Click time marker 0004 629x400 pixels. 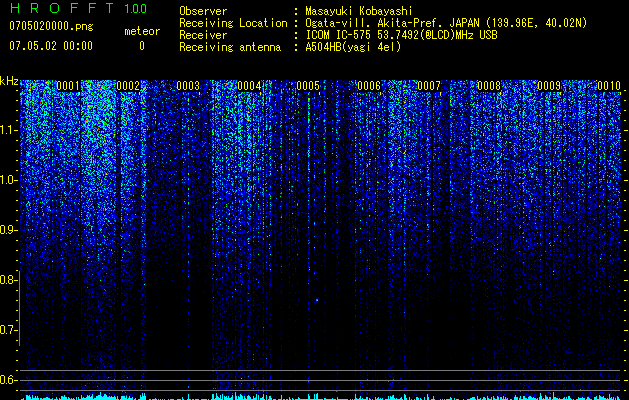[x=249, y=86]
